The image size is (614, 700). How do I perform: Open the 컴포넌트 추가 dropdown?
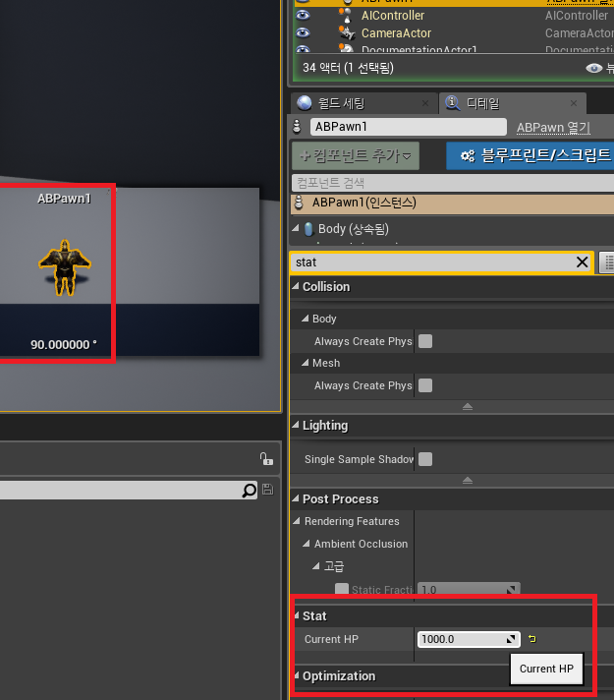pyautogui.click(x=356, y=155)
